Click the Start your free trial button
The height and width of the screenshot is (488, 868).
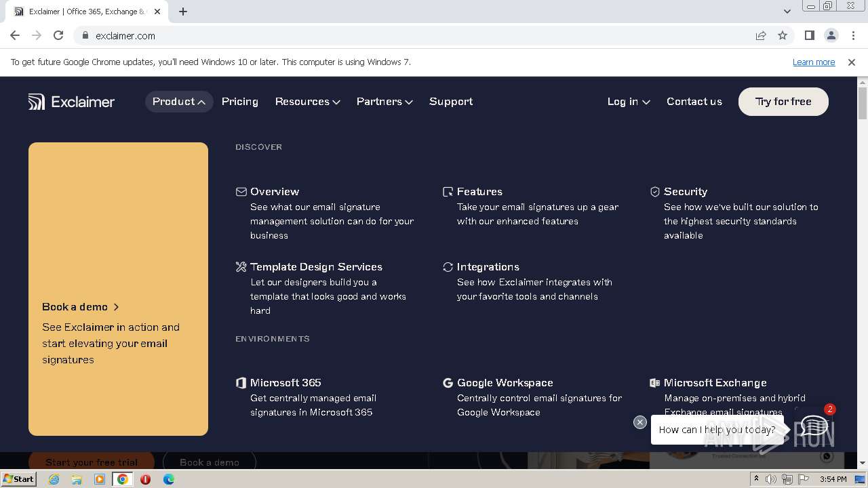[x=92, y=462]
